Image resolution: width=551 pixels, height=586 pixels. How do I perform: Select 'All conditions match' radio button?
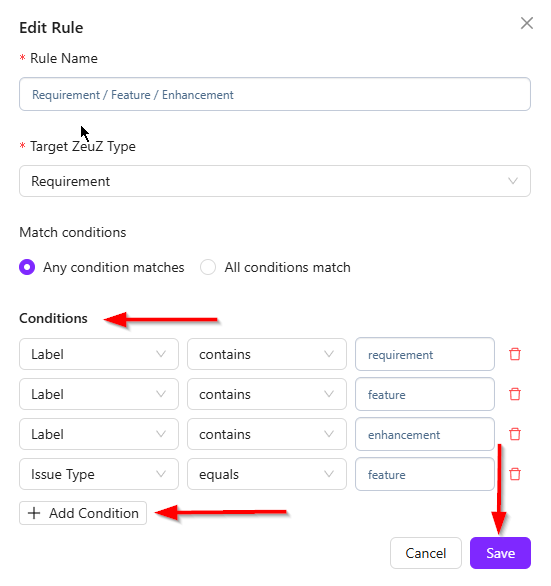coord(208,267)
